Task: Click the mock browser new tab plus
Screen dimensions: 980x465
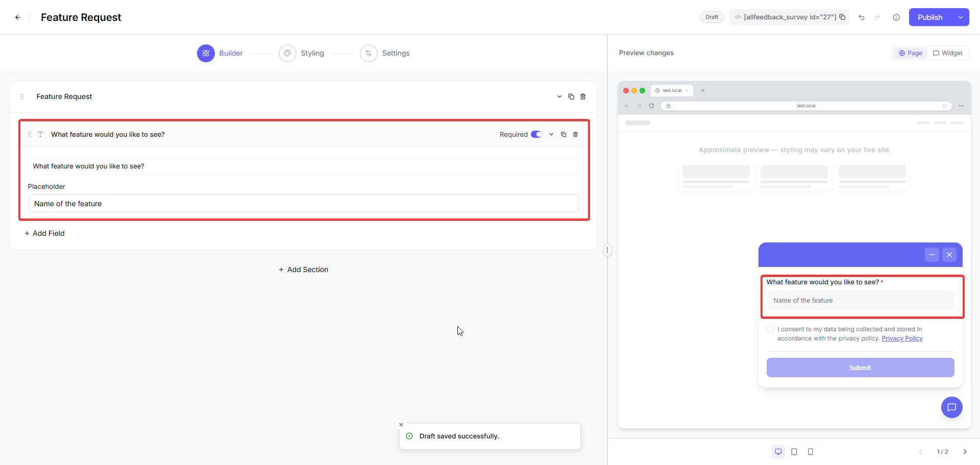Action: point(703,90)
